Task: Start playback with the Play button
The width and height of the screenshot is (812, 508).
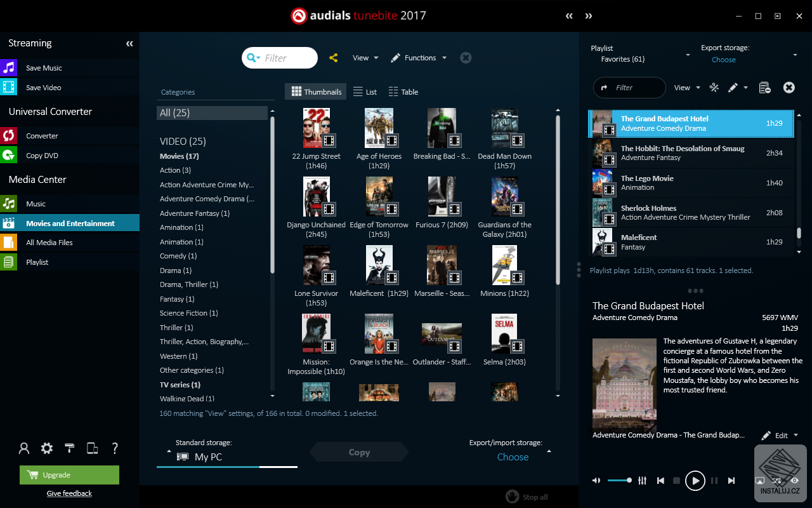Action: (x=695, y=481)
